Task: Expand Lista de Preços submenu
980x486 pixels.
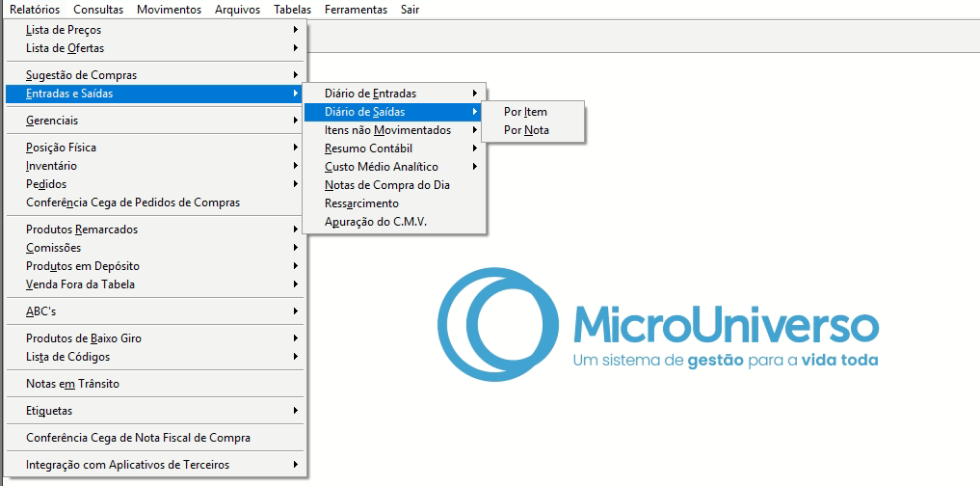Action: click(x=64, y=30)
